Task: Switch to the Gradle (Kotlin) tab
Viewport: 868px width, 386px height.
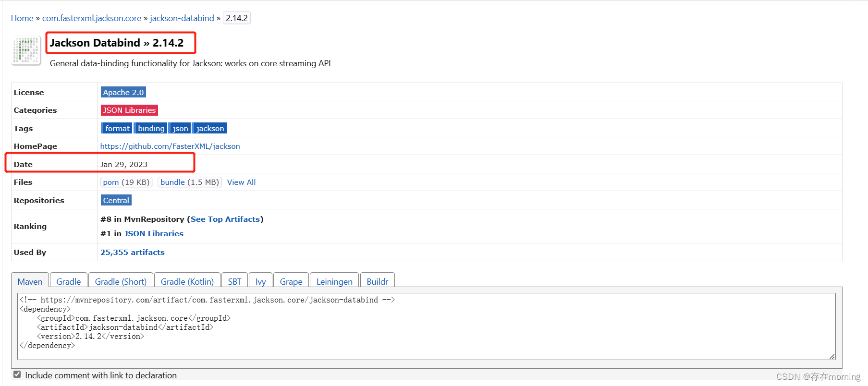Action: point(187,281)
